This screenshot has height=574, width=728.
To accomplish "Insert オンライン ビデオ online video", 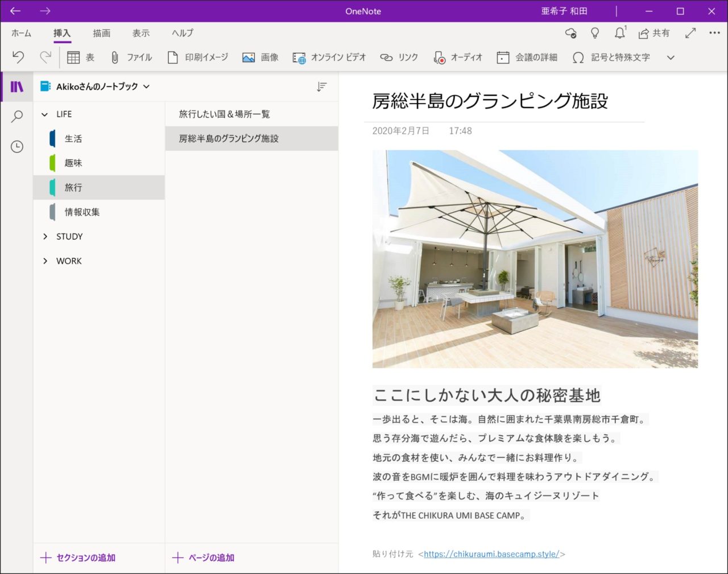I will (329, 57).
